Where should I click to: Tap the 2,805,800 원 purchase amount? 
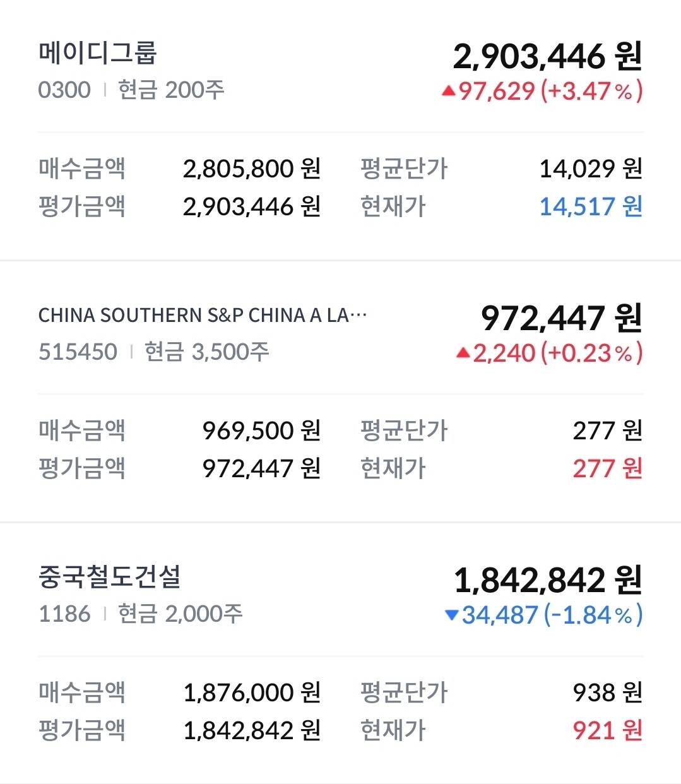(x=252, y=169)
